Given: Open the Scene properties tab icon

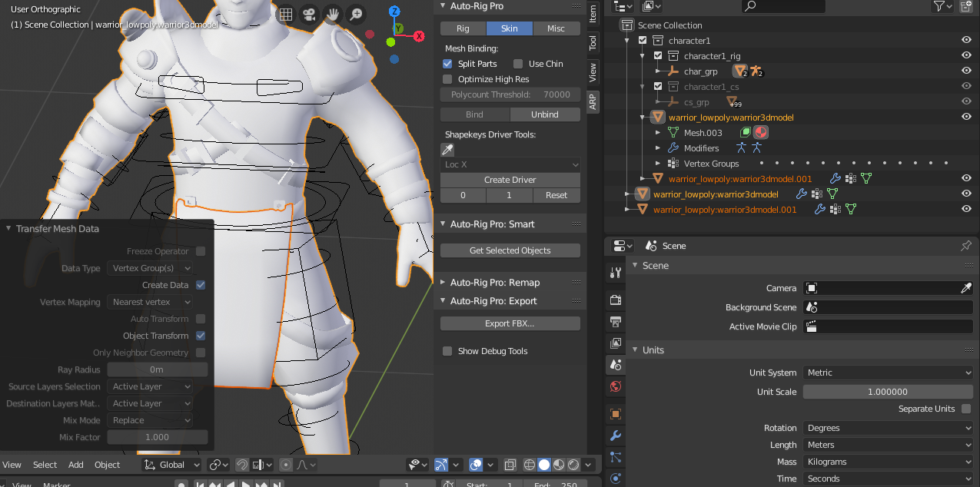Looking at the screenshot, I should click(x=615, y=364).
